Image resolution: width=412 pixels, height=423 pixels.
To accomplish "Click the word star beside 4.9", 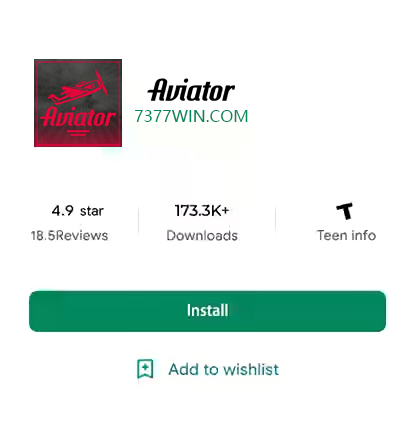I will [92, 211].
